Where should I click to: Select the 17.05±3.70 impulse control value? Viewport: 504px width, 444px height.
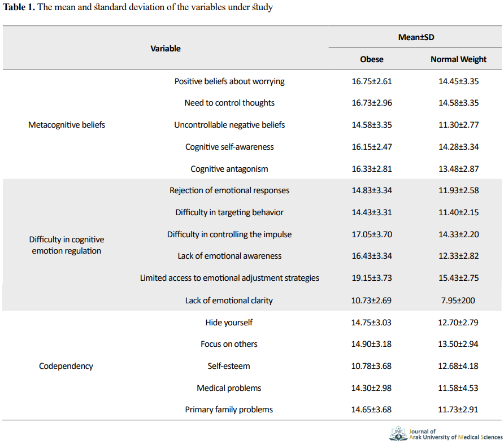(372, 234)
